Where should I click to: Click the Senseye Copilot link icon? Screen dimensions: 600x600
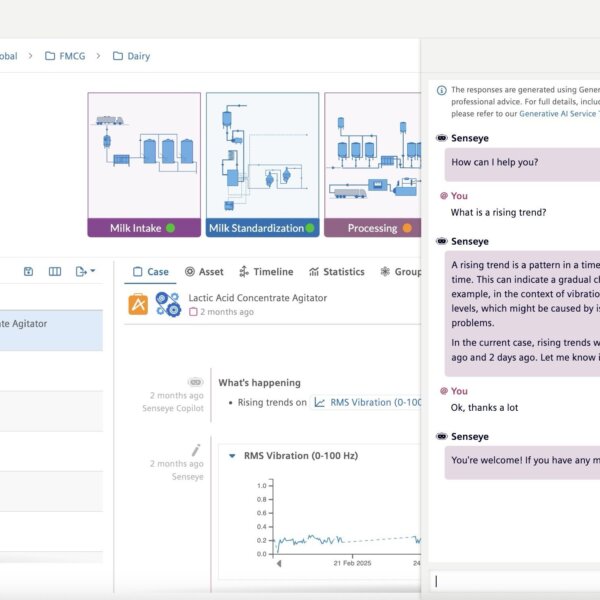pos(196,382)
